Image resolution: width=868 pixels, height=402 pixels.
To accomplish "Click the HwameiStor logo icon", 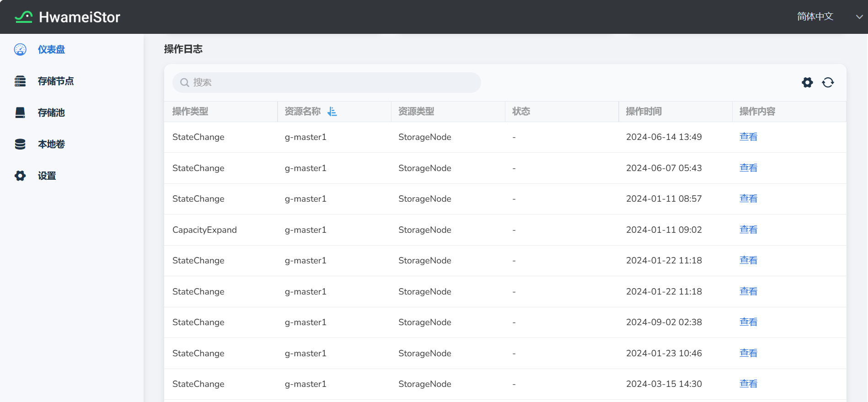I will coord(23,17).
